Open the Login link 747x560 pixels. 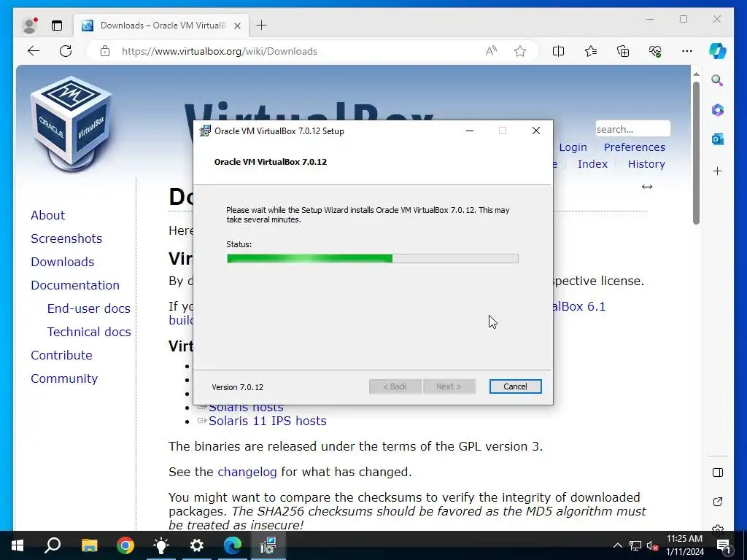point(573,147)
